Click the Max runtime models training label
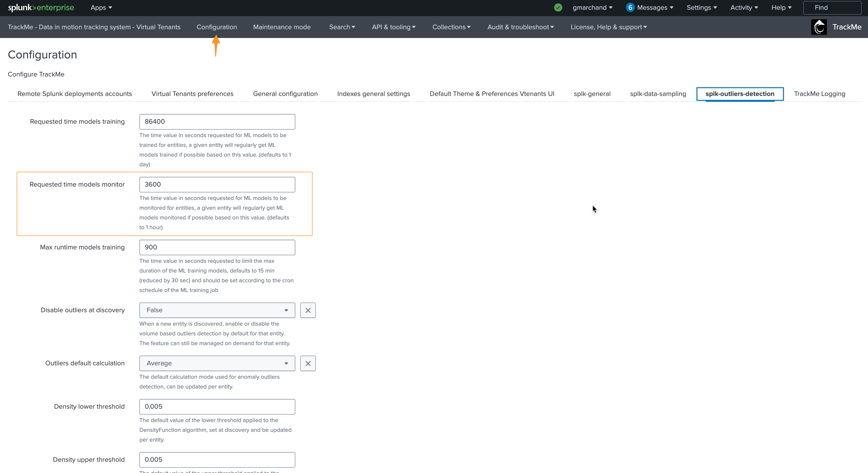 tap(82, 247)
